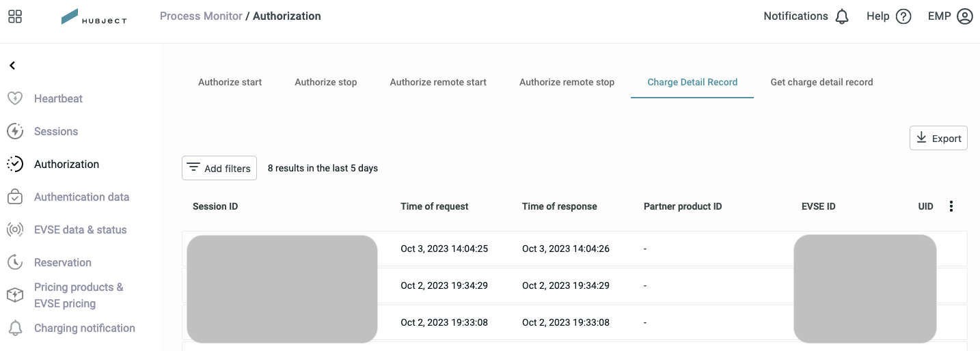
Task: Open the EMP user profile icon
Action: [965, 16]
